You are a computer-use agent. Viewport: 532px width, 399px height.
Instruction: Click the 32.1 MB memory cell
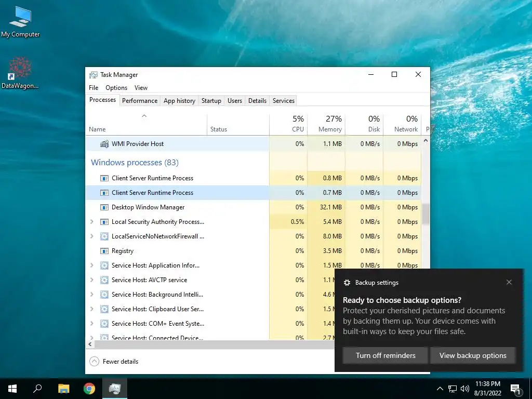pos(326,207)
